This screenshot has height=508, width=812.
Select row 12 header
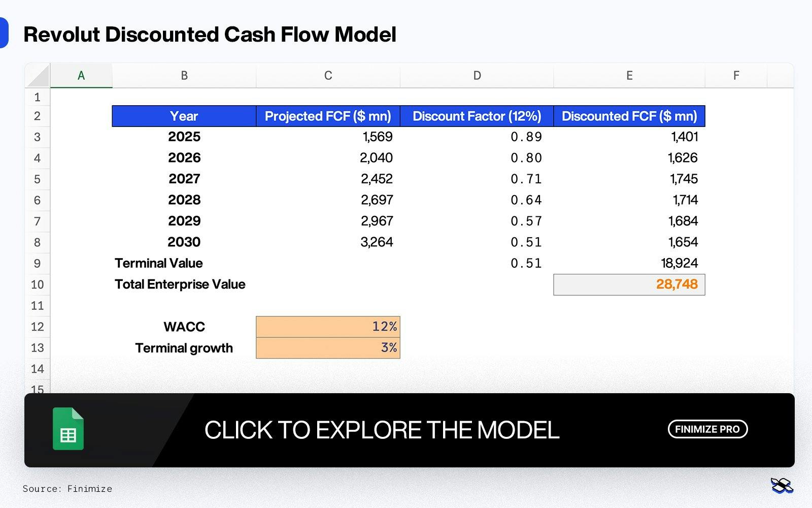click(38, 327)
